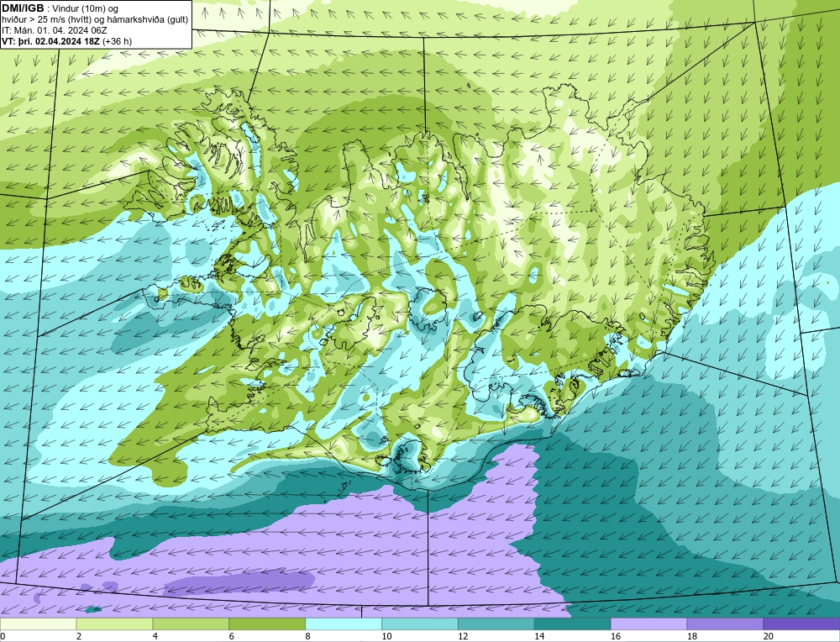Click the legend scale label '20'

(769, 636)
